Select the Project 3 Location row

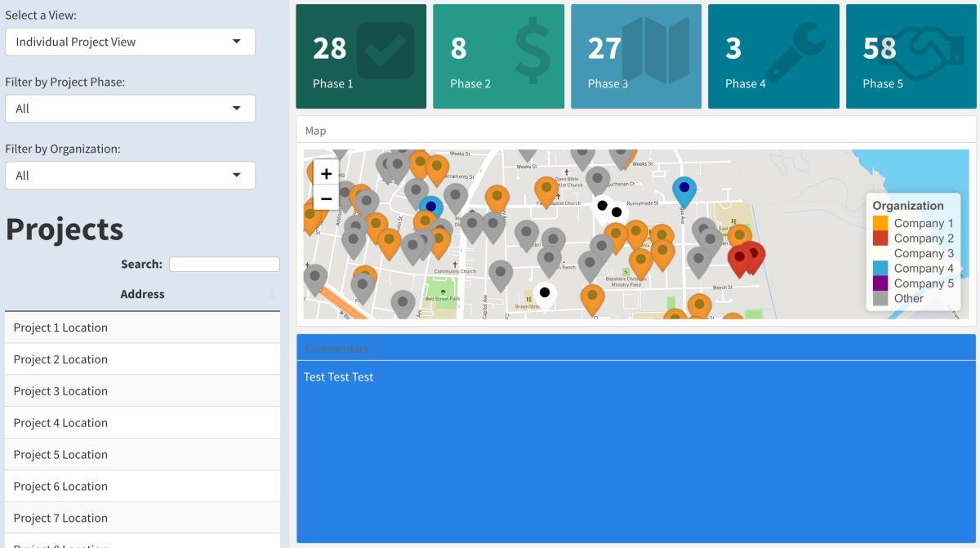pyautogui.click(x=142, y=391)
